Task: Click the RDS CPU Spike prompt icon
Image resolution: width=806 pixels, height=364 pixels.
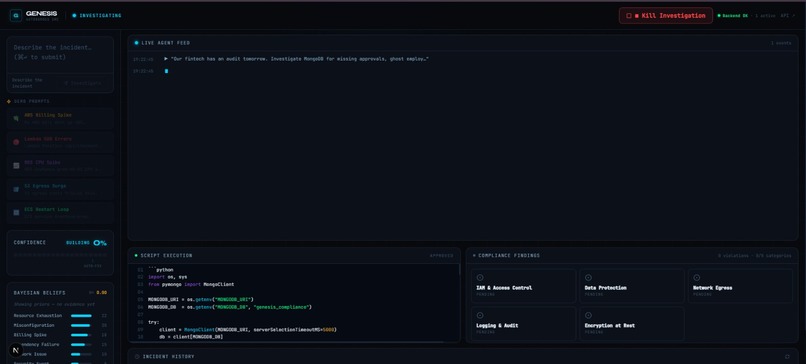Action: point(16,166)
